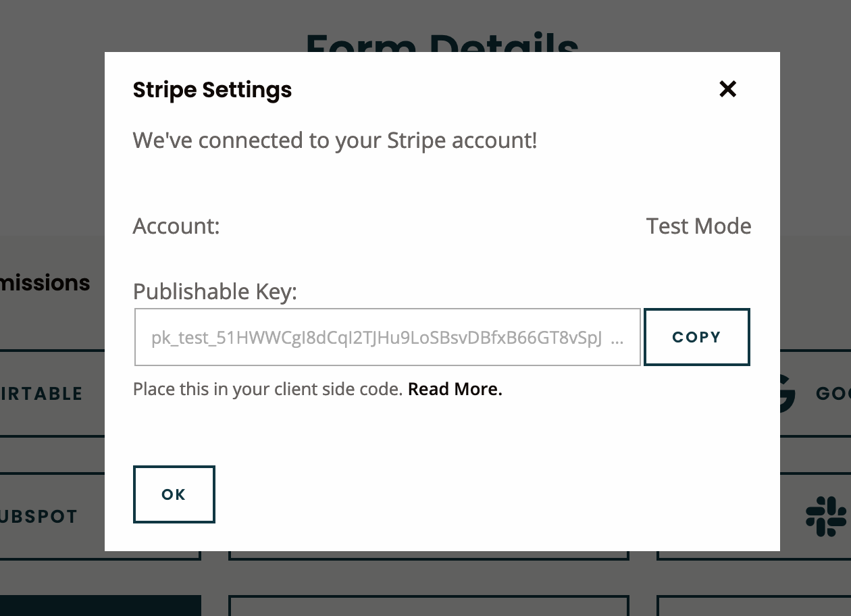The width and height of the screenshot is (851, 616).
Task: Click the Stripe connection confirmation message
Action: pyautogui.click(x=334, y=140)
